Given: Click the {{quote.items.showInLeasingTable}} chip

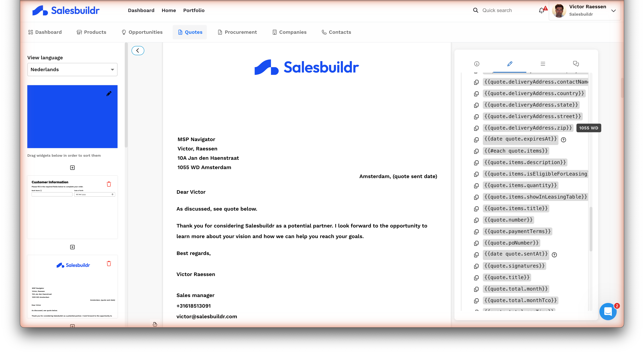Looking at the screenshot, I should (535, 197).
